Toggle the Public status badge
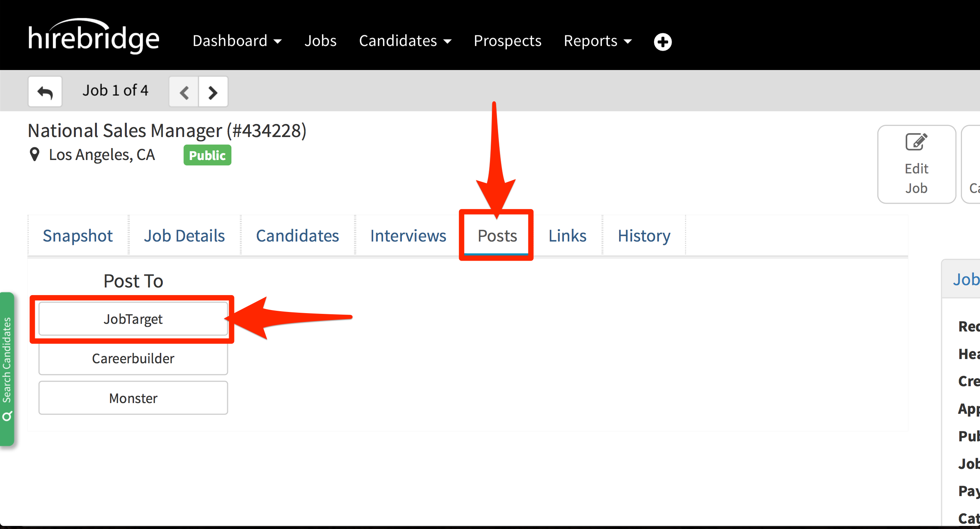Image resolution: width=980 pixels, height=529 pixels. [x=207, y=155]
